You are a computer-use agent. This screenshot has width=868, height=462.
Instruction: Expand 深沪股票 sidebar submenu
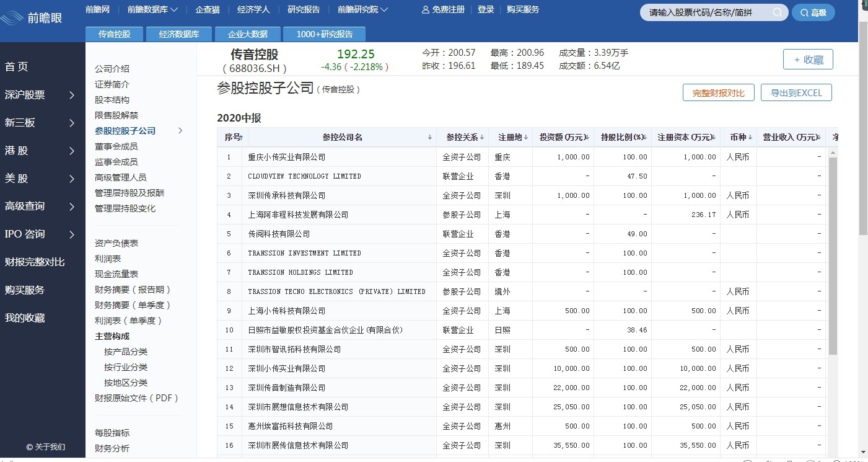tap(72, 95)
